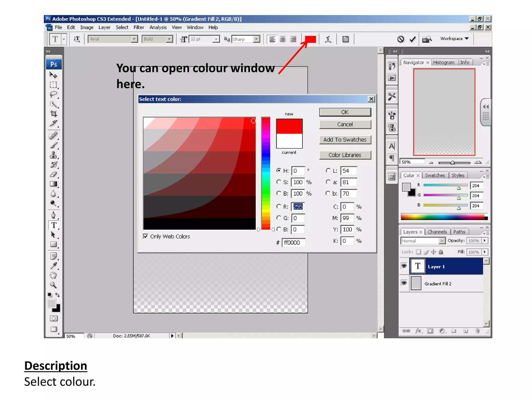Screen dimensions: 532x399
Task: Open the Workspace dropdown
Action: [454, 39]
